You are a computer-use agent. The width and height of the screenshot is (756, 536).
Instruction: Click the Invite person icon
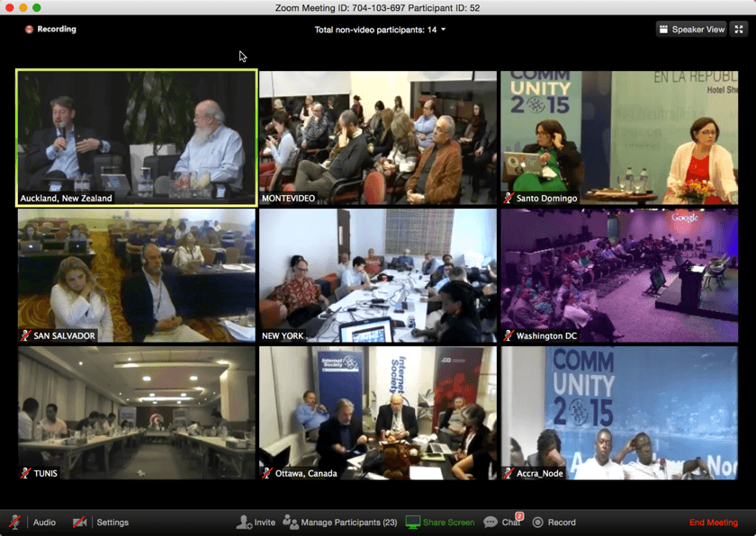point(244,522)
